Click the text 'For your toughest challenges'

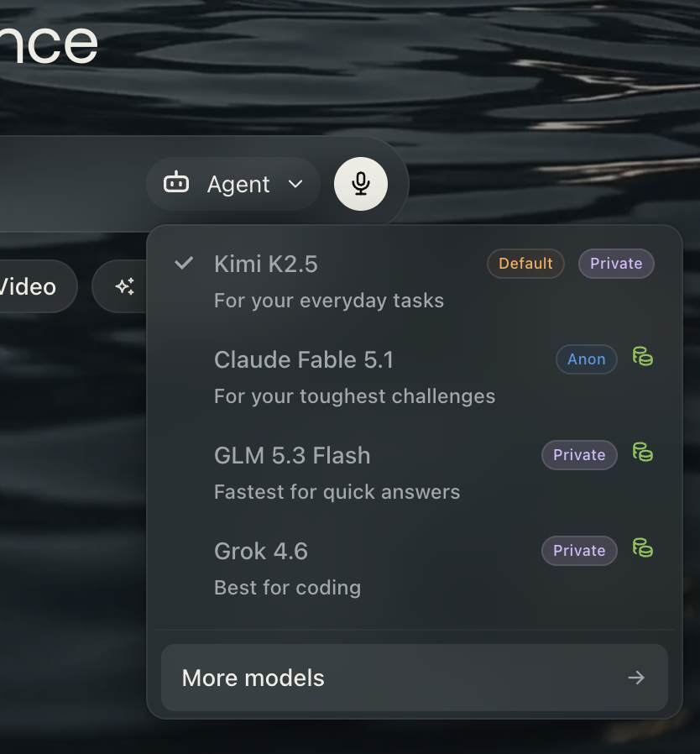(355, 396)
